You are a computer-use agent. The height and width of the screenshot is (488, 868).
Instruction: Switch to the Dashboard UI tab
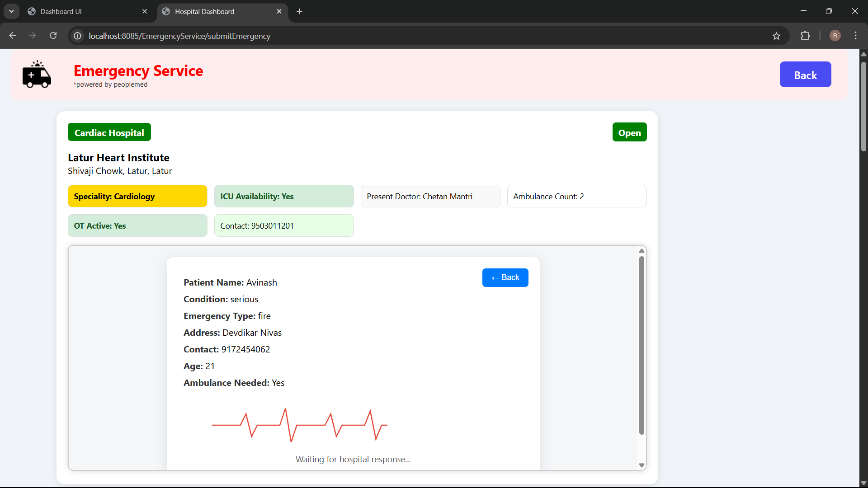[x=81, y=11]
